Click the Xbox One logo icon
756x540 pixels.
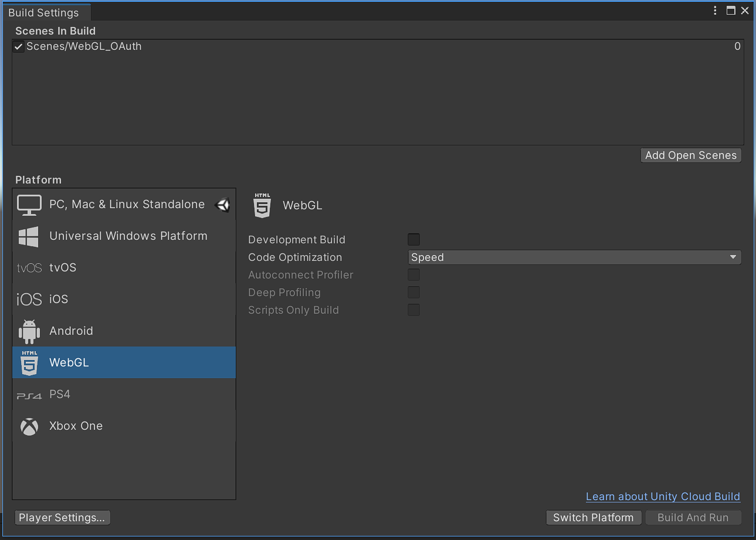(x=29, y=426)
